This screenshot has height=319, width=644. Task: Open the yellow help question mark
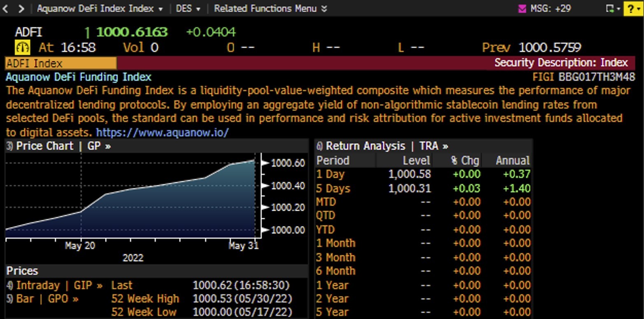coord(634,8)
